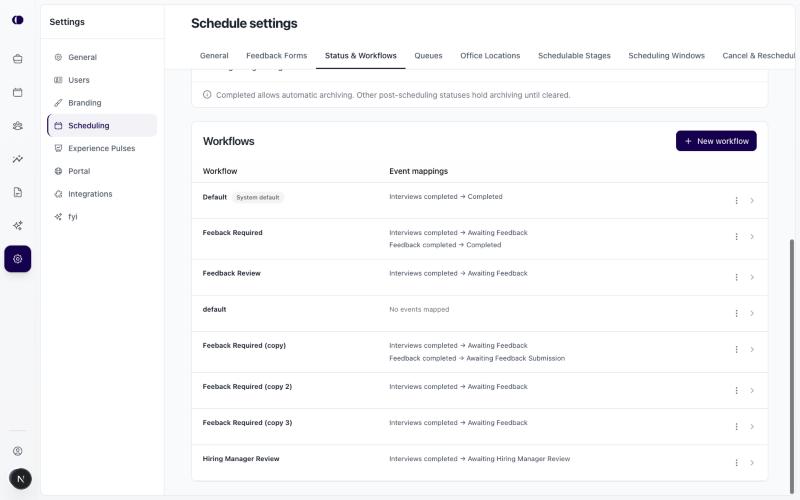Switch to the Feedback Forms tab
800x500 pixels.
pos(277,56)
